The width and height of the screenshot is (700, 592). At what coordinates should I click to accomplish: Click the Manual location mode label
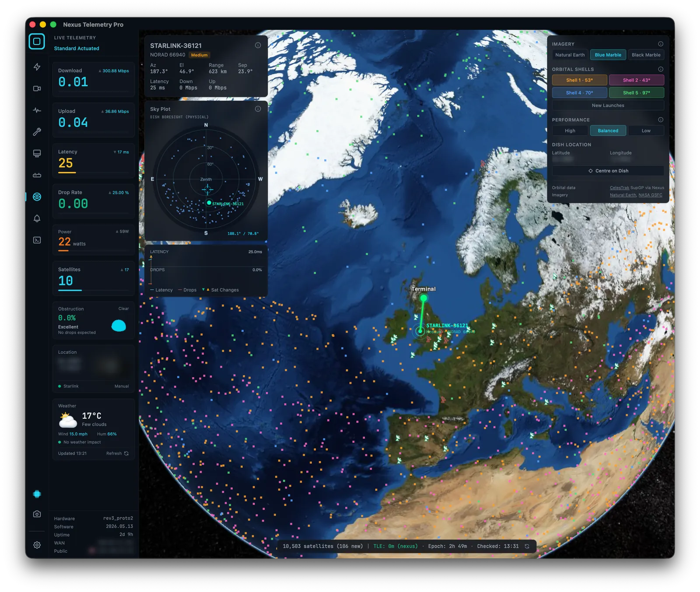click(122, 386)
